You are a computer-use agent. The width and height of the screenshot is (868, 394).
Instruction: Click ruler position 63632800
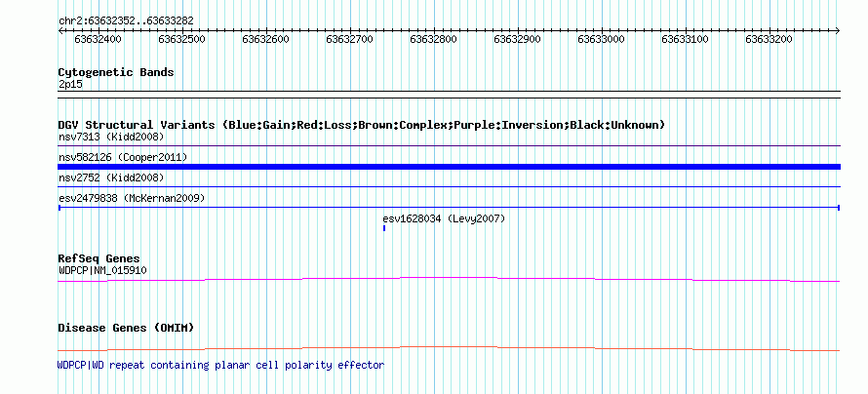[433, 39]
